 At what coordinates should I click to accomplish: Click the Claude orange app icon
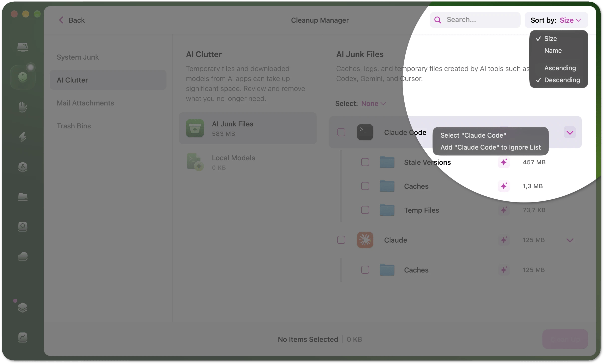(x=365, y=240)
